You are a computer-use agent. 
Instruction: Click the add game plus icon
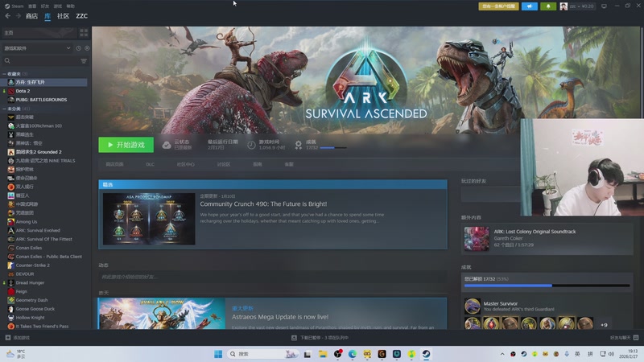(8, 337)
